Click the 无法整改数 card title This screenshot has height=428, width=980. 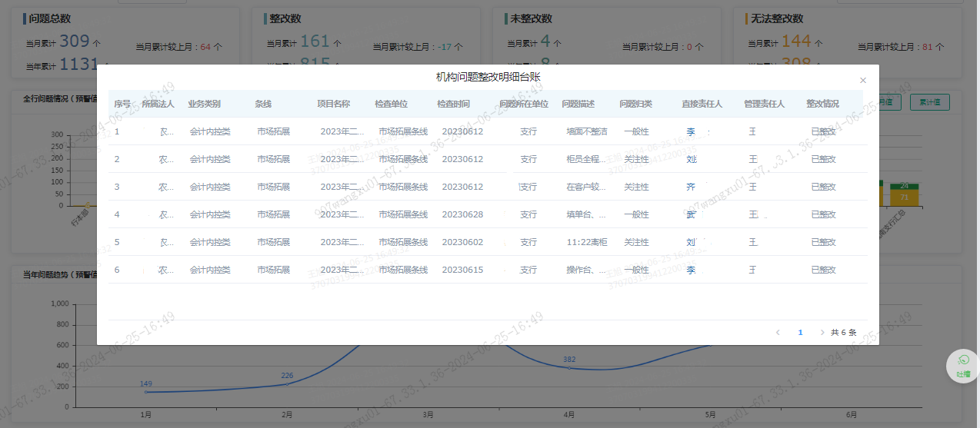coord(778,18)
